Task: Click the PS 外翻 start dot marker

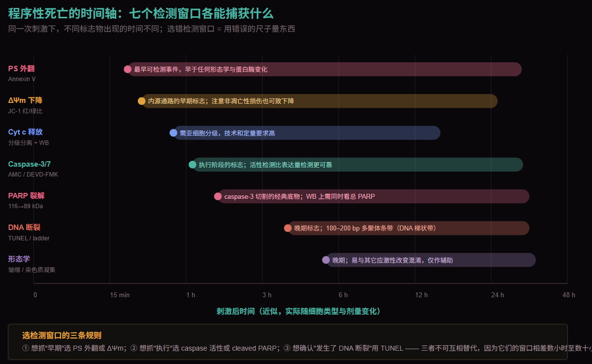Action: [x=128, y=69]
